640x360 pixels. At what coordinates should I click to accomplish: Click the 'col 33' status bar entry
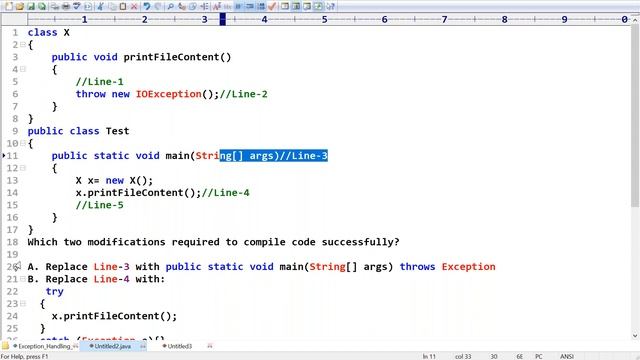(463, 356)
